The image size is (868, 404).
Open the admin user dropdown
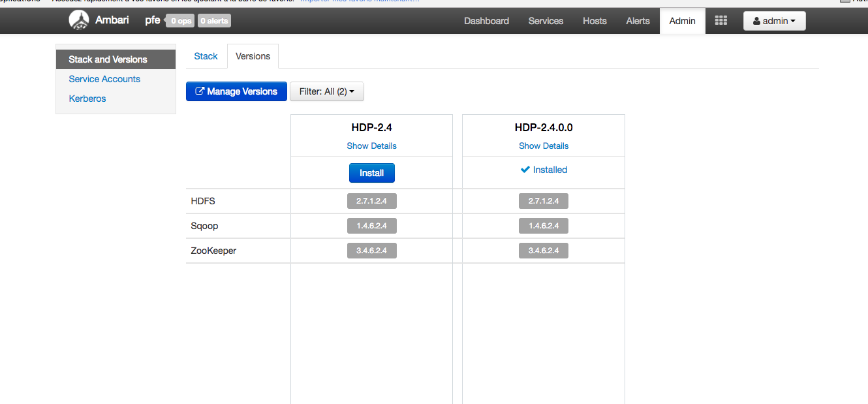coord(774,21)
